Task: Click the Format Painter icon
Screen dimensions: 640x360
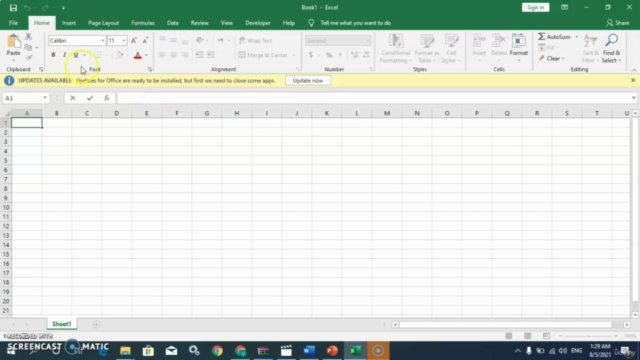Action: coord(29,58)
